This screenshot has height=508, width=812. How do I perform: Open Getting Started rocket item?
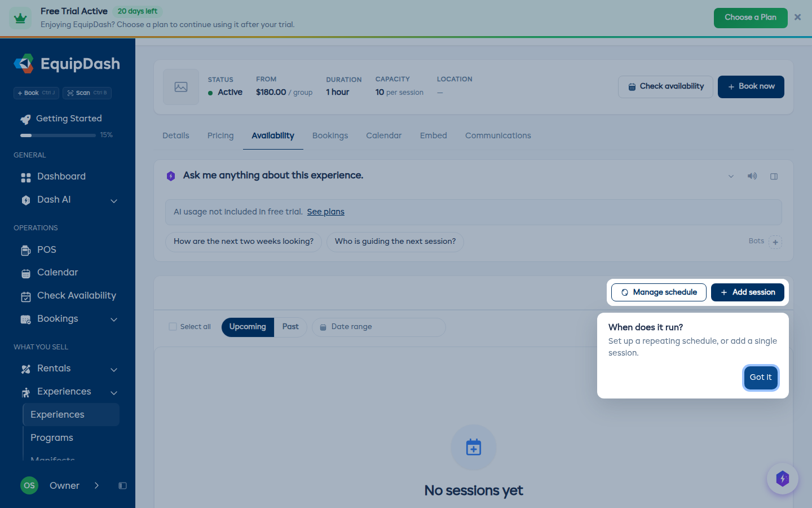click(x=68, y=119)
